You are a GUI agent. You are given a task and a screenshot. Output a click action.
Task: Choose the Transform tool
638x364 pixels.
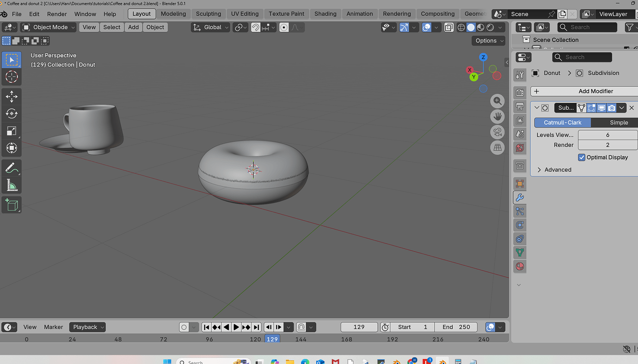tap(12, 148)
